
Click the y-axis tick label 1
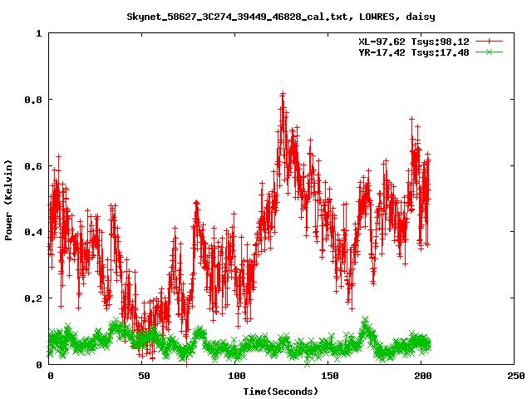coord(39,33)
